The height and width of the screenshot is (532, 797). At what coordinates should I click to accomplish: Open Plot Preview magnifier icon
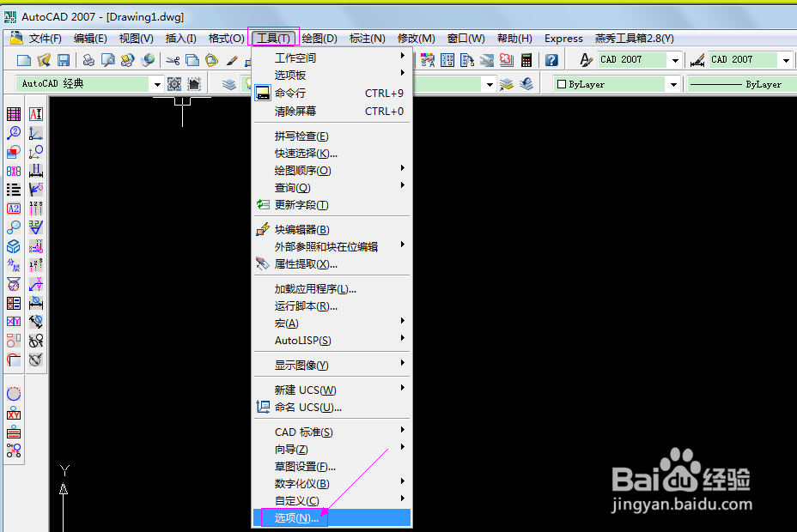tap(107, 60)
